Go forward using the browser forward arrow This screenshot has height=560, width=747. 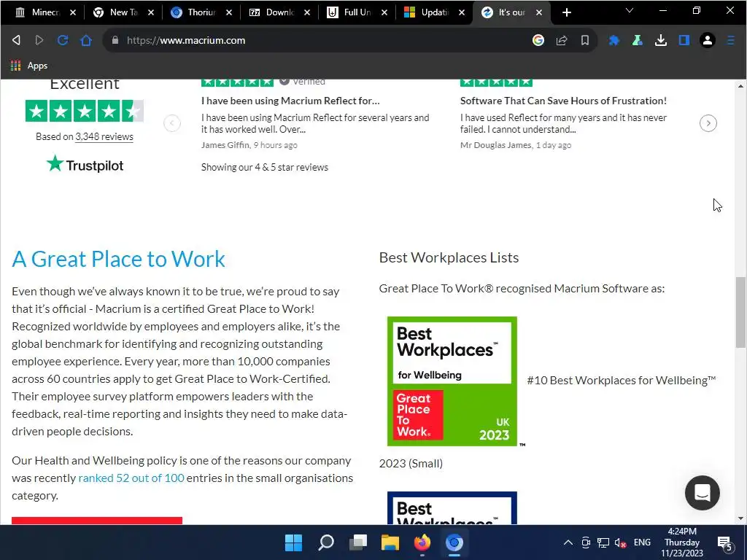(x=39, y=41)
